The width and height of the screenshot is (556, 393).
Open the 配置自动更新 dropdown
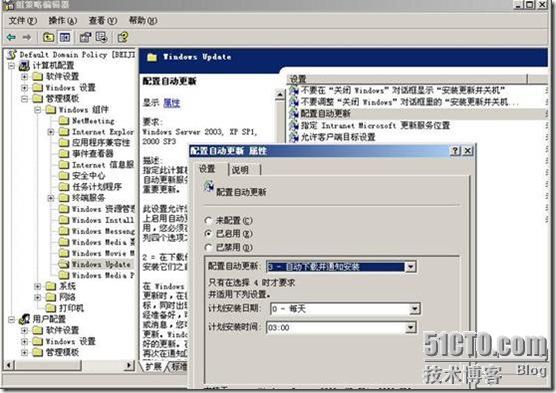(x=411, y=266)
